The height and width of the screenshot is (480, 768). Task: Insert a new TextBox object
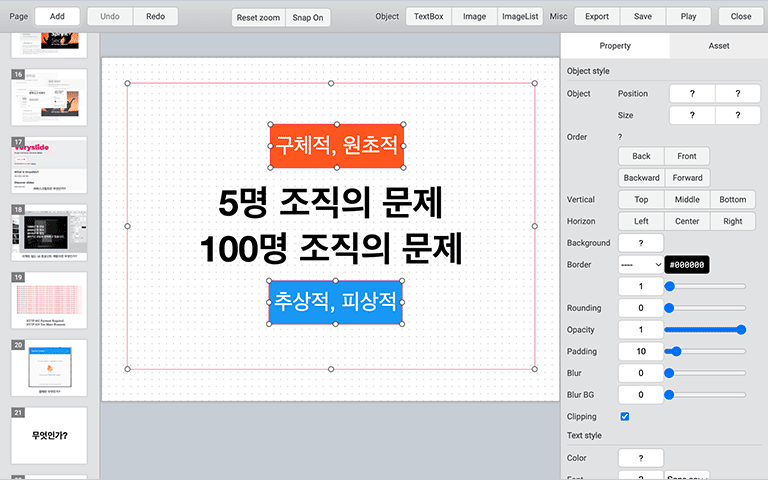click(429, 16)
